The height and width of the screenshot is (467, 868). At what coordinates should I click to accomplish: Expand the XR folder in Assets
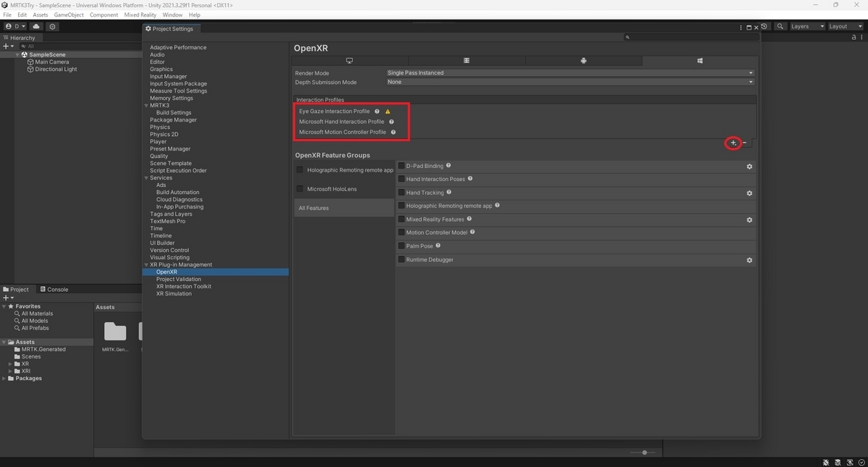pyautogui.click(x=10, y=364)
